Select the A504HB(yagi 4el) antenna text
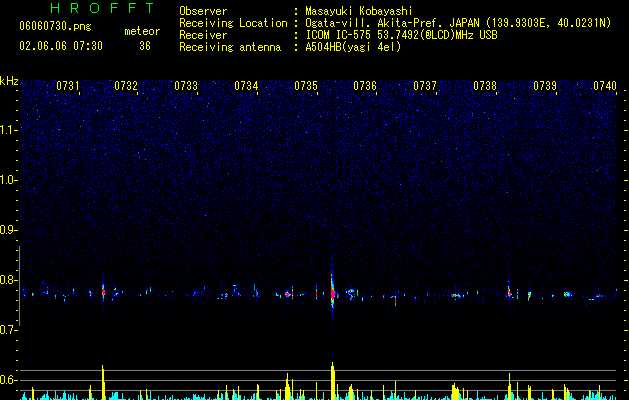 pos(353,47)
